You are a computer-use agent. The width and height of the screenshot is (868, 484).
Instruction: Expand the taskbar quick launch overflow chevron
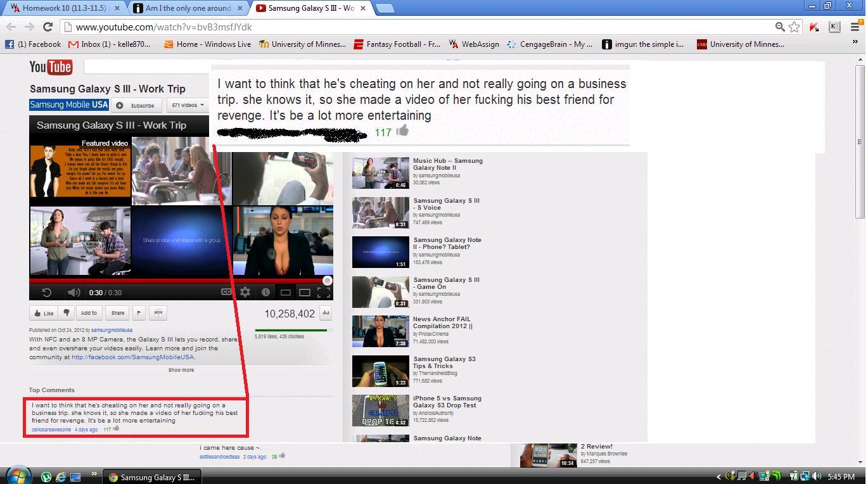(94, 474)
